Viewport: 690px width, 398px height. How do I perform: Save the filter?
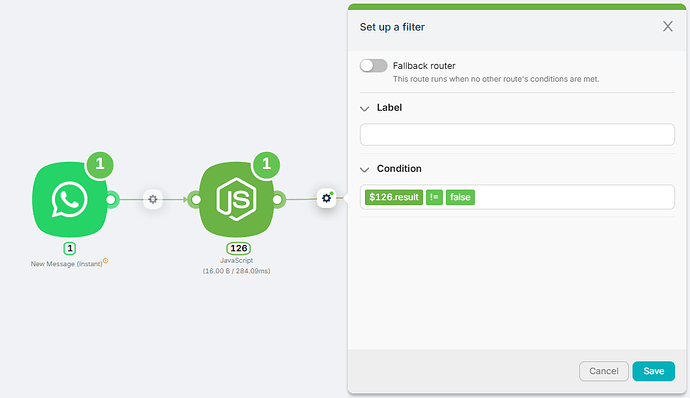pos(653,371)
